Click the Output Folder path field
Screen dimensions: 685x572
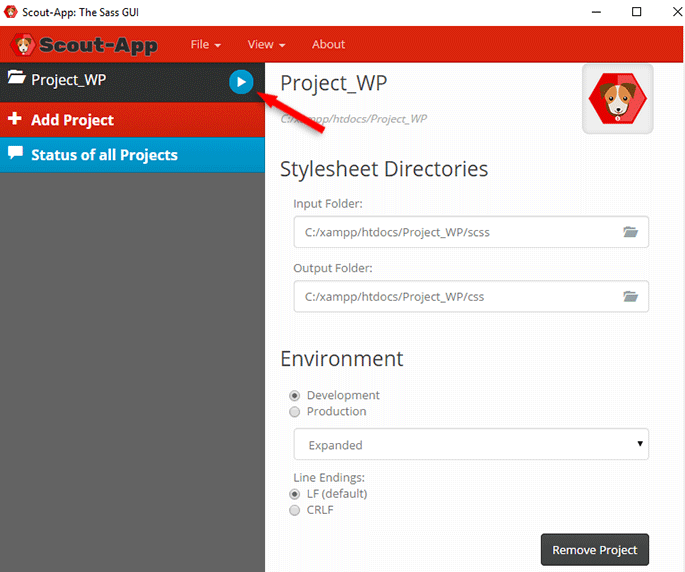tap(471, 297)
